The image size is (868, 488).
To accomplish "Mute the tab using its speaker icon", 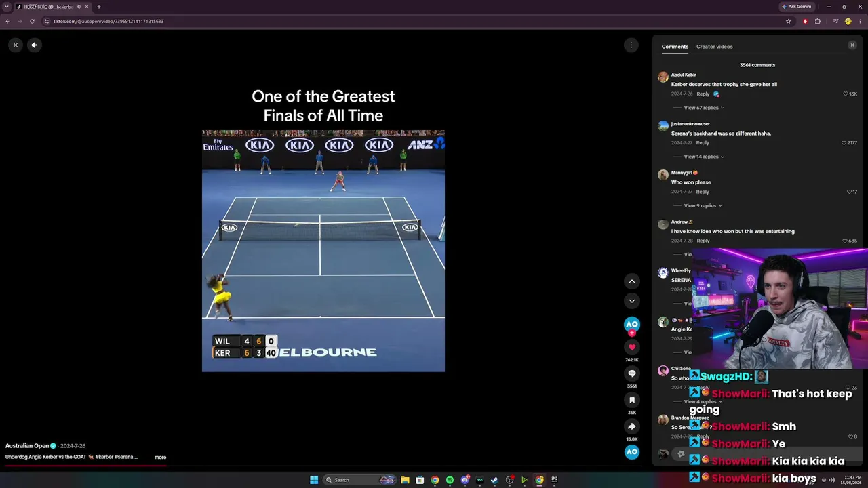I will 79,7.
